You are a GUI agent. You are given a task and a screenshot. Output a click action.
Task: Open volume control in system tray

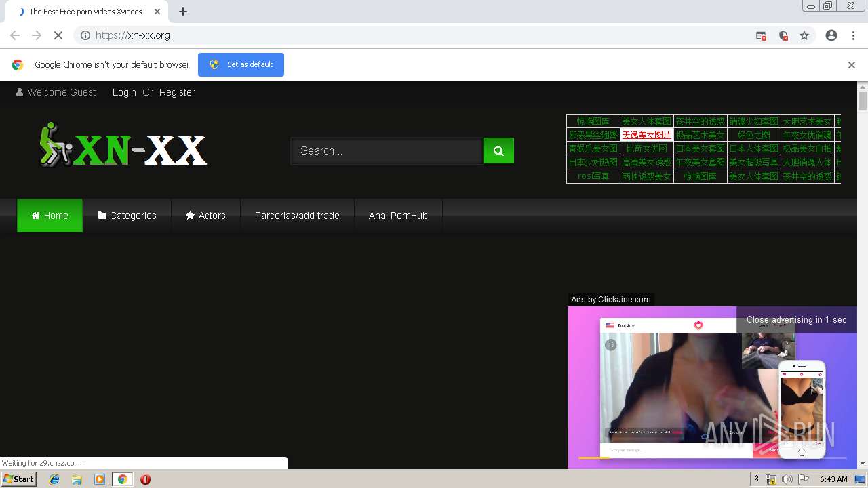787,479
